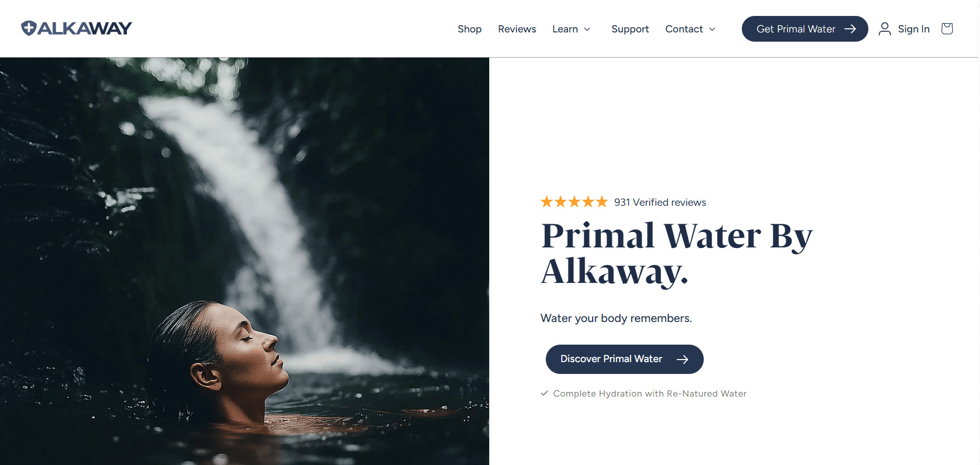Go to the Reviews page
The width and height of the screenshot is (980, 465).
516,29
